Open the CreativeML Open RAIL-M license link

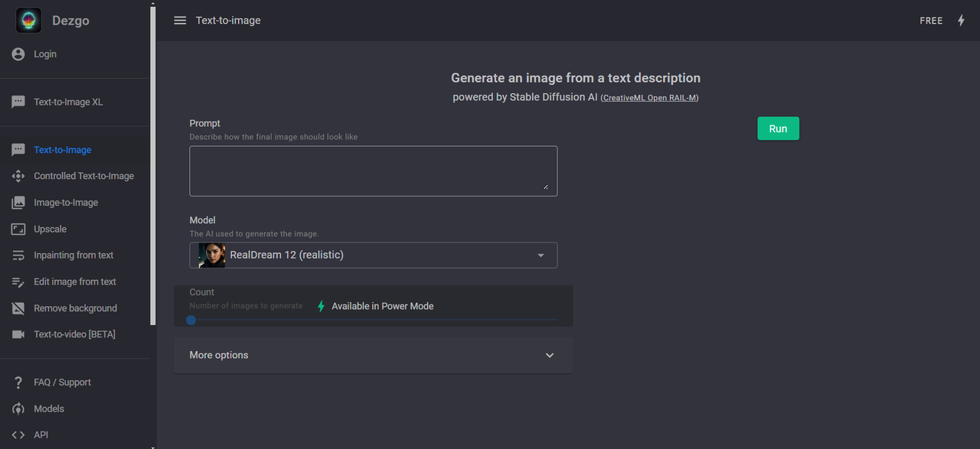tap(650, 98)
